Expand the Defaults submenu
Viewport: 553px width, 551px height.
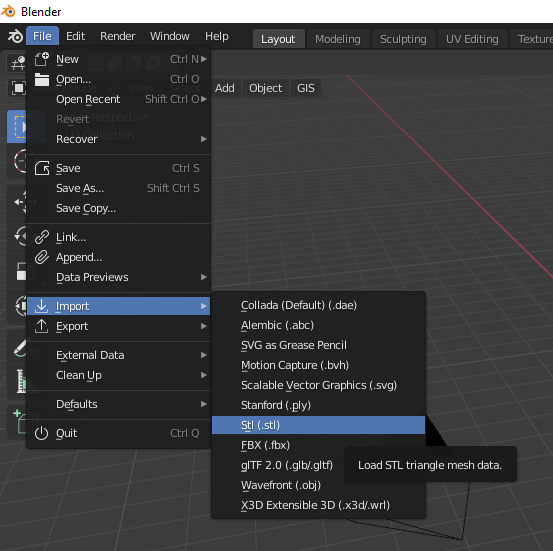tap(119, 404)
